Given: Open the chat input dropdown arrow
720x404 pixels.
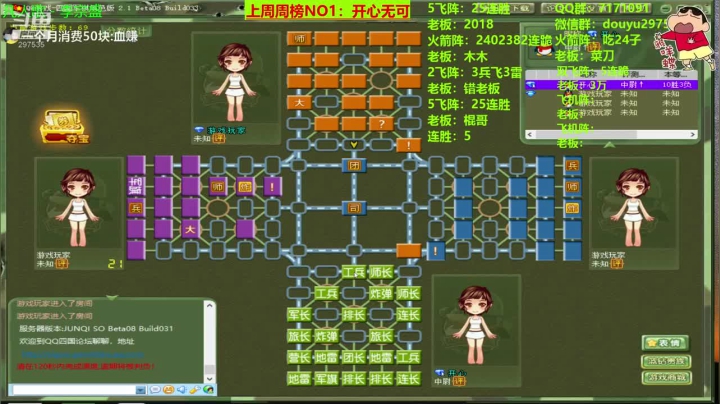Looking at the screenshot, I should coord(141,390).
